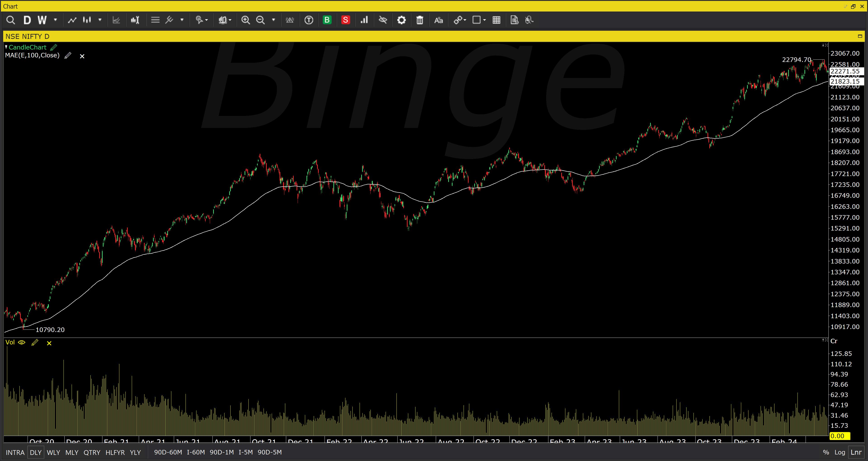The image size is (868, 461).
Task: Click the search magnifier icon in toolbar
Action: click(10, 20)
